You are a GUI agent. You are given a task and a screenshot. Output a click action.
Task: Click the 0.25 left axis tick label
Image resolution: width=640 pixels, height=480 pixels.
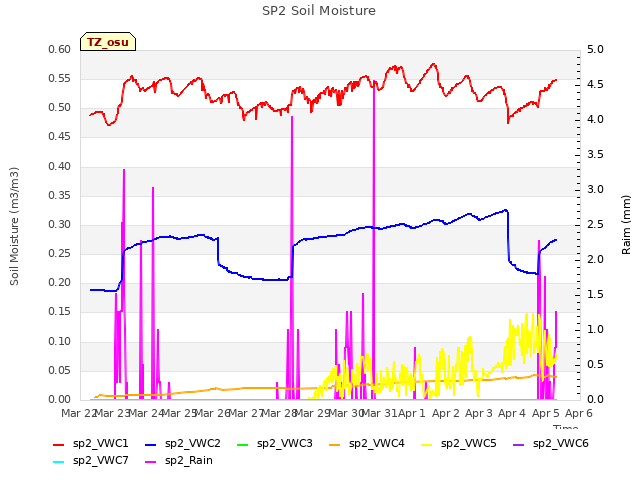(60, 253)
